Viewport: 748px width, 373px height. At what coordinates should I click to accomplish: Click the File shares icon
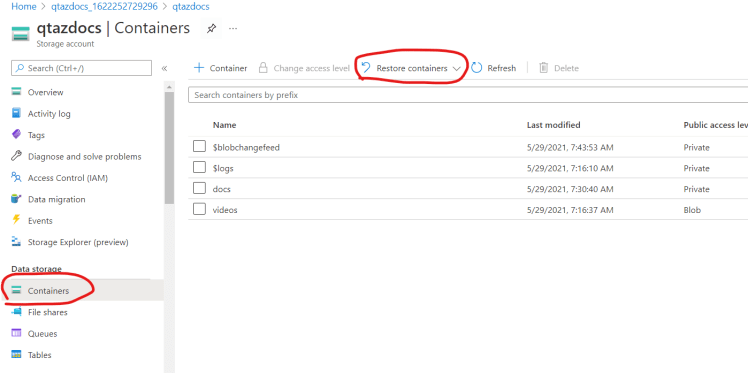(17, 312)
